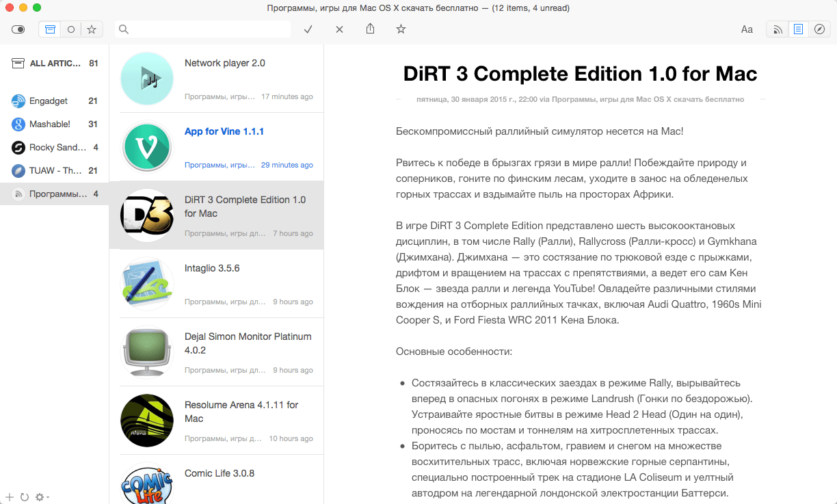Click the X icon in the toolbar
Screen dimensions: 837x504
339,29
